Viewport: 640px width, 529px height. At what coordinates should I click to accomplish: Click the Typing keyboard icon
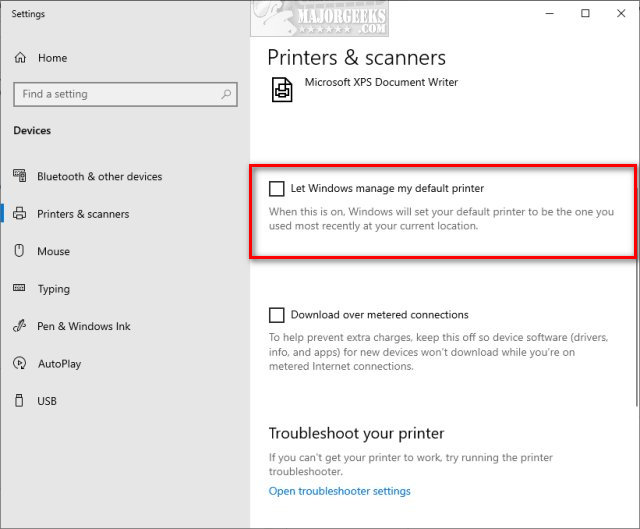point(19,289)
